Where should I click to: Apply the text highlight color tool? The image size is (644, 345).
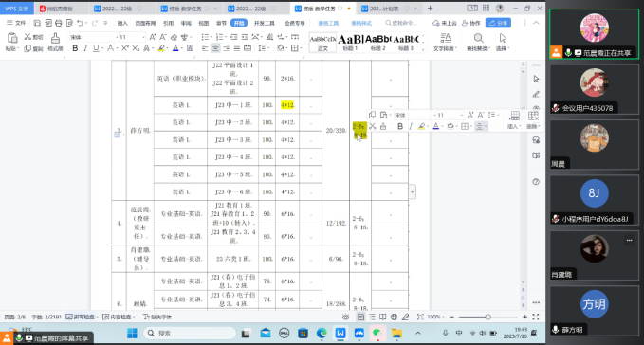click(x=161, y=48)
